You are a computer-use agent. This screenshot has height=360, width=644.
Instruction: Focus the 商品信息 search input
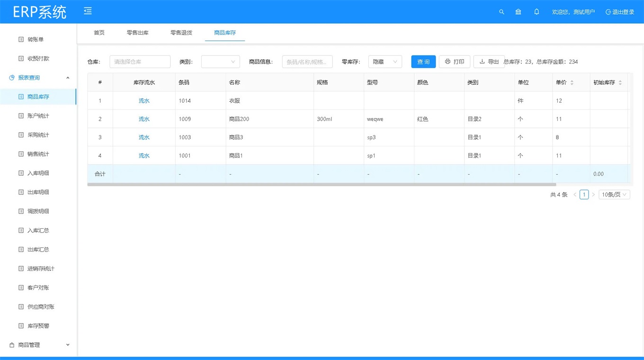point(307,62)
